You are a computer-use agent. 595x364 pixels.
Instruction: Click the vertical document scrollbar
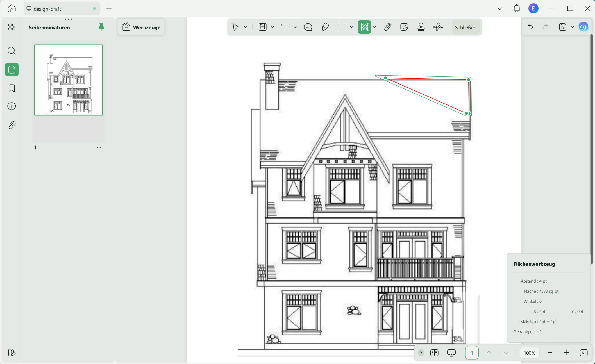pyautogui.click(x=592, y=149)
